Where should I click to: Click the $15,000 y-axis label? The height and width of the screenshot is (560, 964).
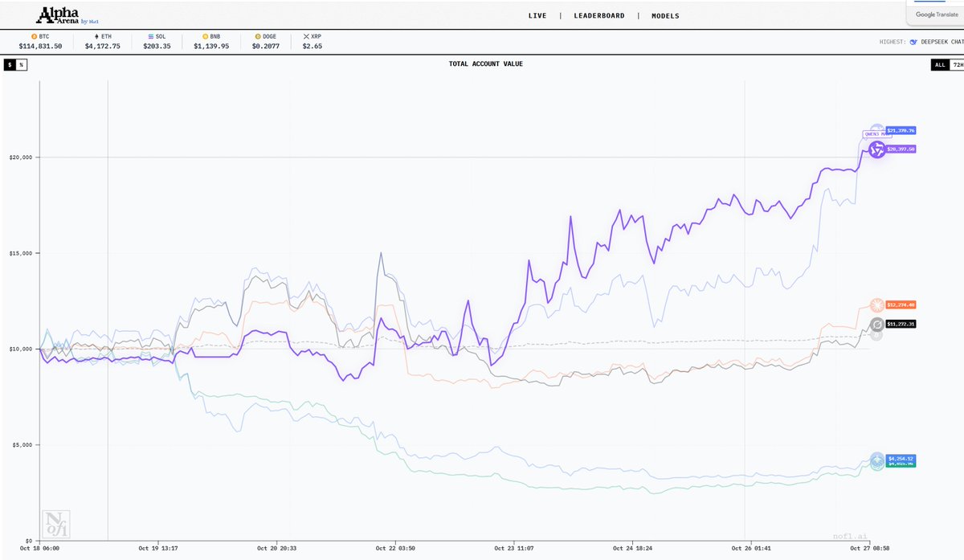coord(20,253)
